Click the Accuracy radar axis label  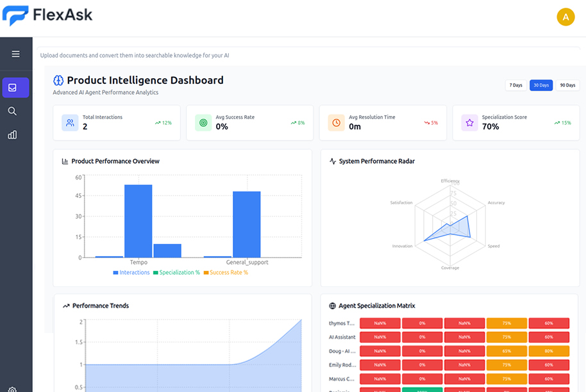pyautogui.click(x=496, y=202)
